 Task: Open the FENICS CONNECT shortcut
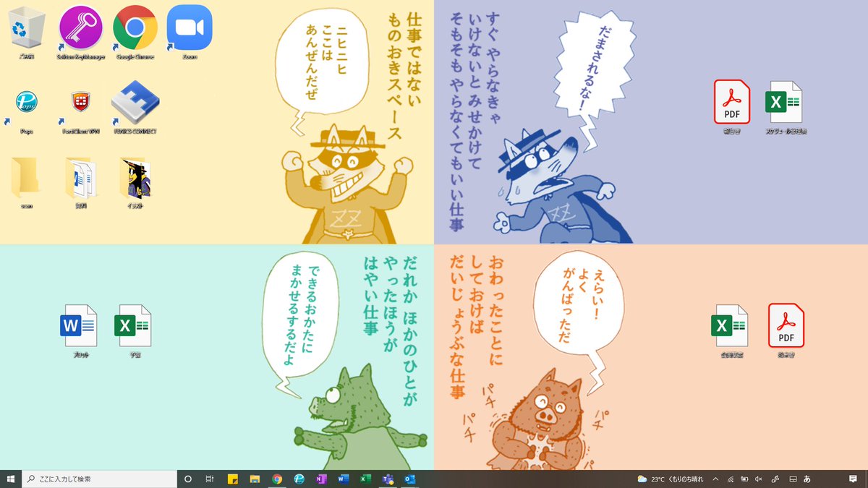point(135,108)
